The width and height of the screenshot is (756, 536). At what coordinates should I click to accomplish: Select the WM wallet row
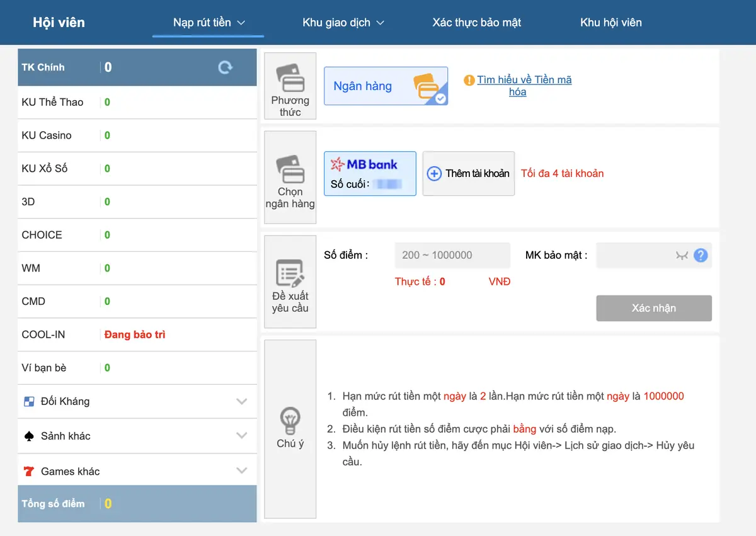[137, 268]
